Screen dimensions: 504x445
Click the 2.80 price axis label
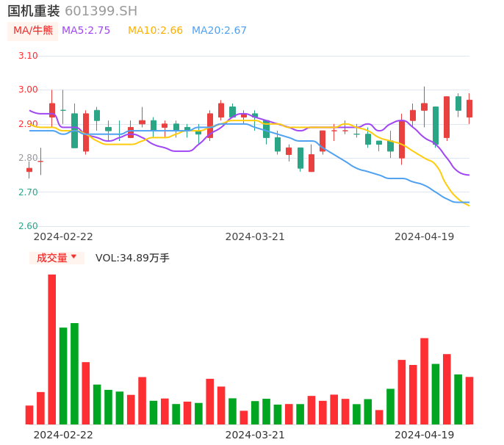pyautogui.click(x=28, y=158)
